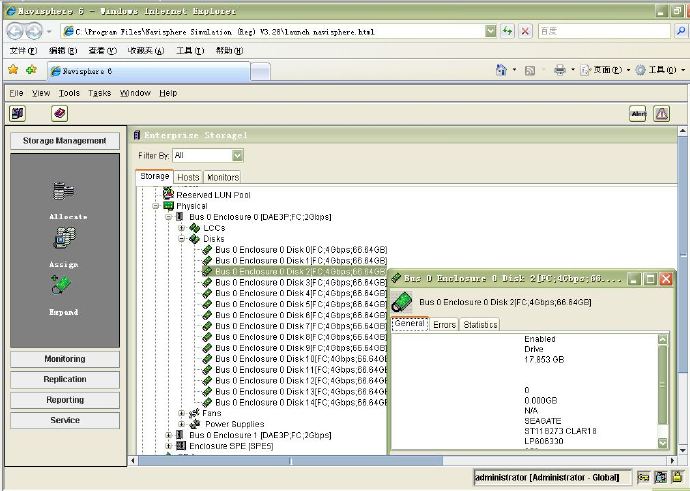Expand the Power Supplies node

pyautogui.click(x=181, y=424)
